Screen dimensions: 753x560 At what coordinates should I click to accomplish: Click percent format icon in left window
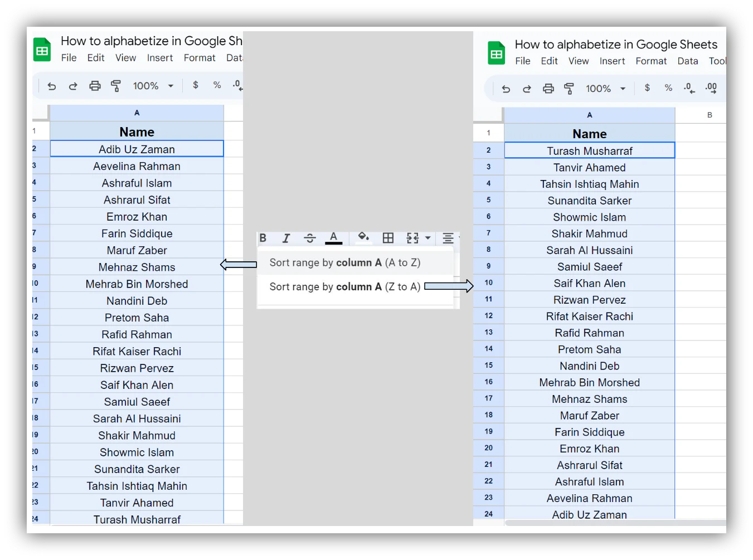point(217,85)
